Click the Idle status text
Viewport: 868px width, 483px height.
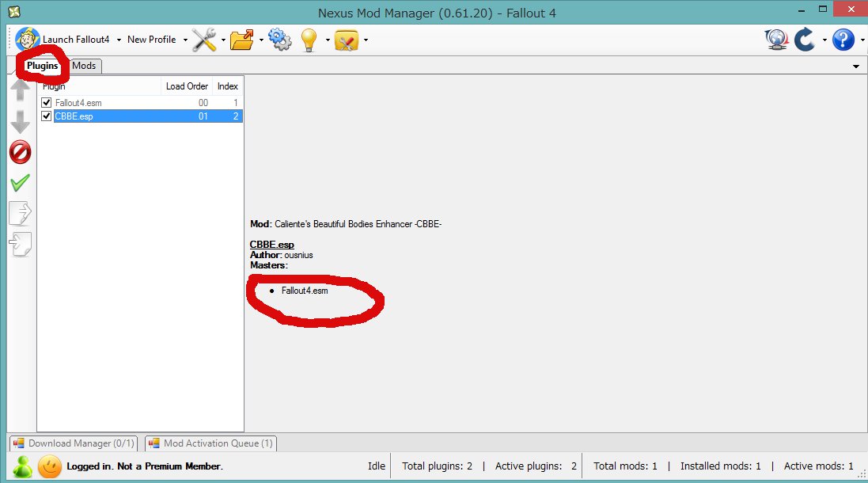377,466
